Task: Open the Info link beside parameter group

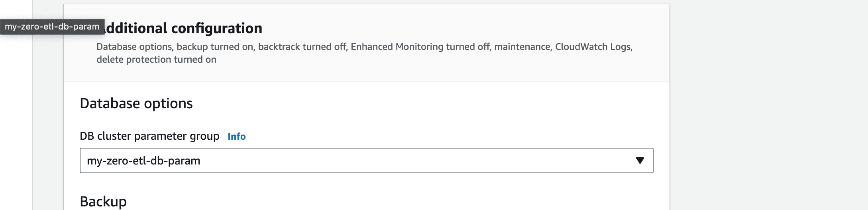Action: 236,137
